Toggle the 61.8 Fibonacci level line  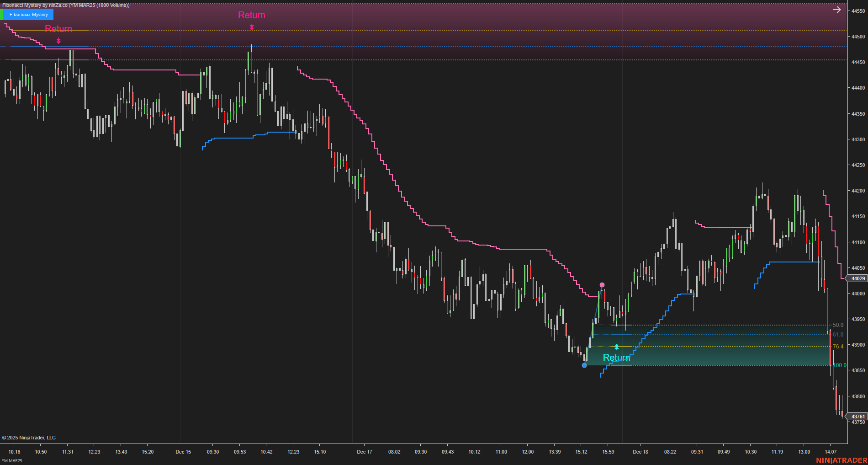pyautogui.click(x=837, y=335)
